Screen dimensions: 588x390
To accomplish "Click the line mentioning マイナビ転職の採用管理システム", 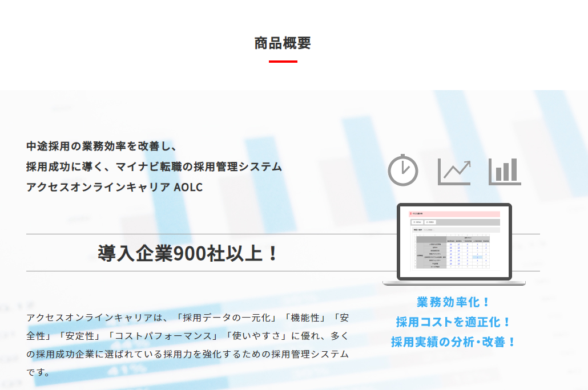I will (154, 166).
